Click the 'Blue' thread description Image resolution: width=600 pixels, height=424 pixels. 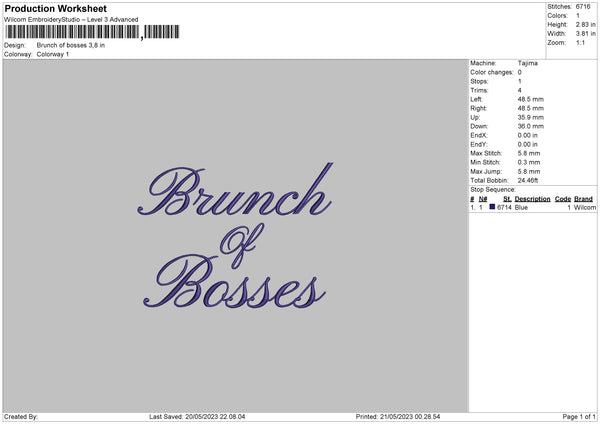coord(521,207)
